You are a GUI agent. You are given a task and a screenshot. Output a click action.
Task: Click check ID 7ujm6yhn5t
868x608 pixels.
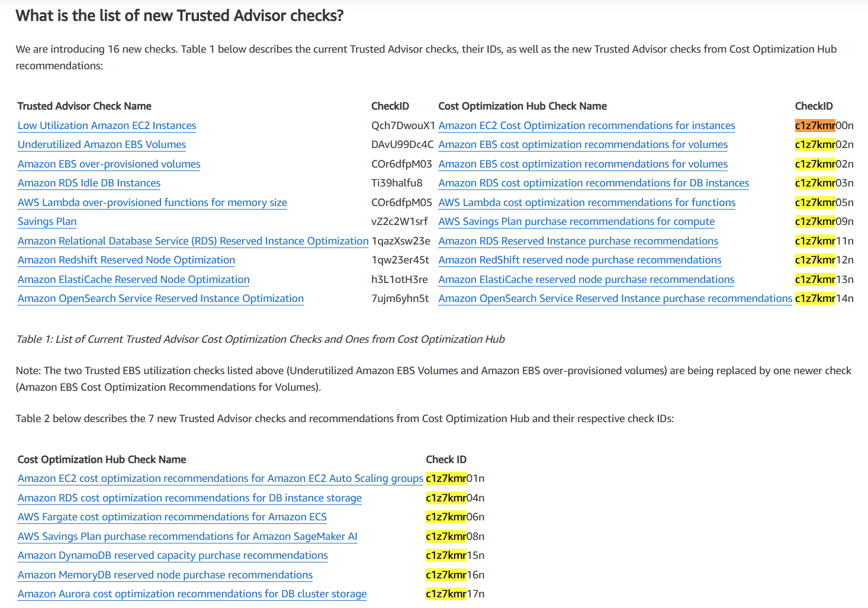click(400, 298)
